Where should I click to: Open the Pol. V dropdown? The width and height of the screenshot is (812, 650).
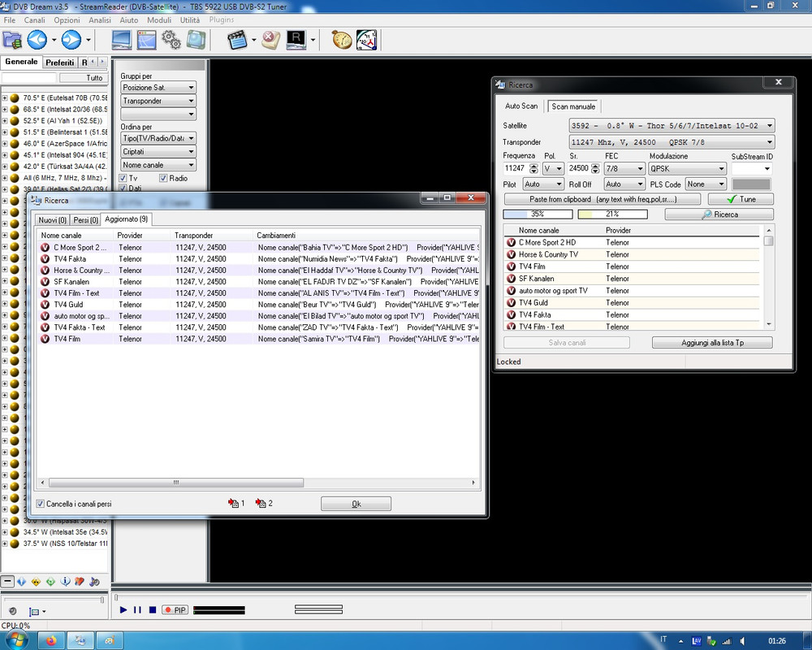tap(553, 168)
